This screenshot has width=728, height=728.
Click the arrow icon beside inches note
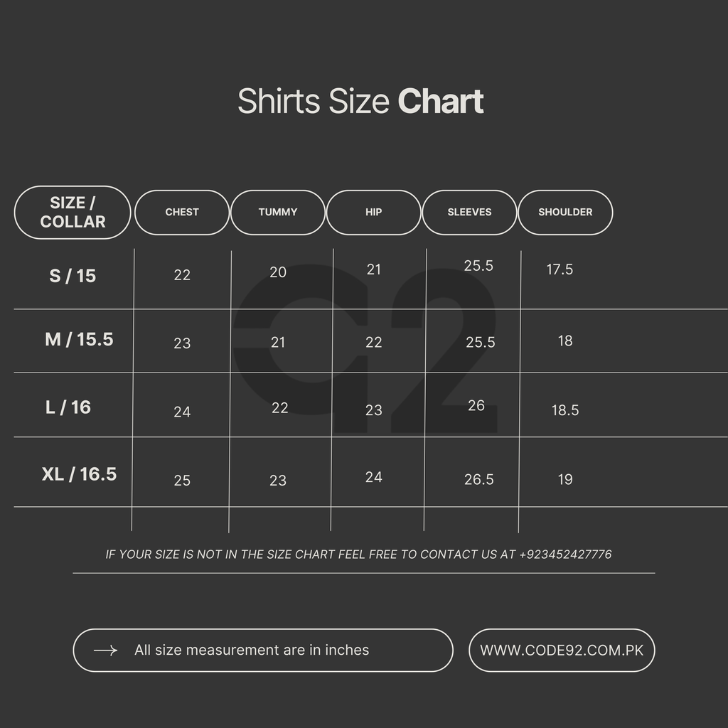(105, 651)
